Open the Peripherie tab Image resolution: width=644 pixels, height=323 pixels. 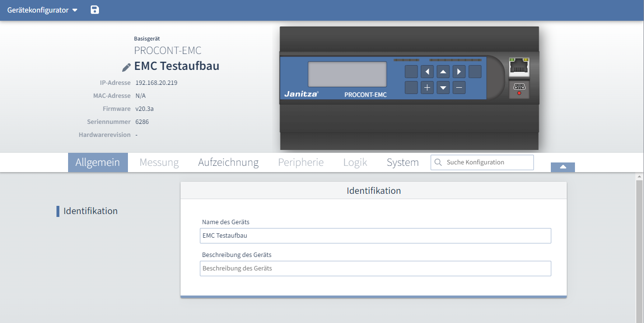coord(301,162)
